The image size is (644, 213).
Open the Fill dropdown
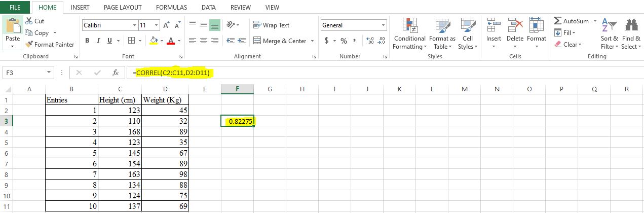pyautogui.click(x=565, y=32)
